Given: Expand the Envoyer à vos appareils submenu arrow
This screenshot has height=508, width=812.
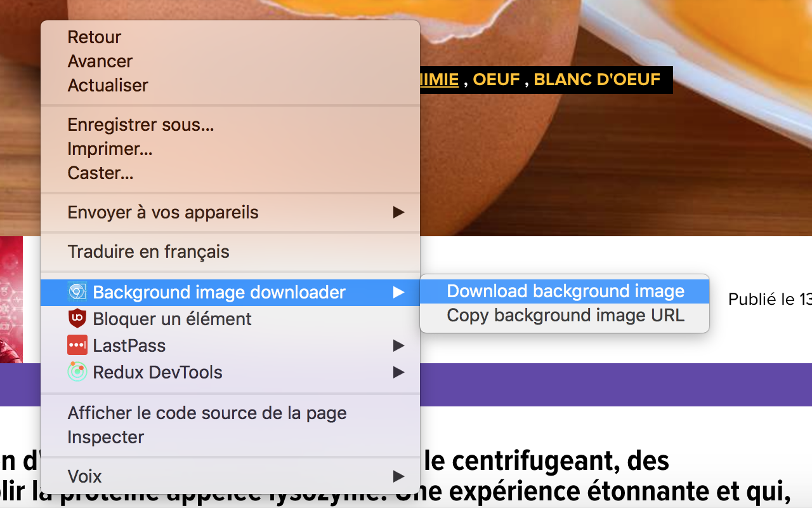Looking at the screenshot, I should [x=399, y=212].
